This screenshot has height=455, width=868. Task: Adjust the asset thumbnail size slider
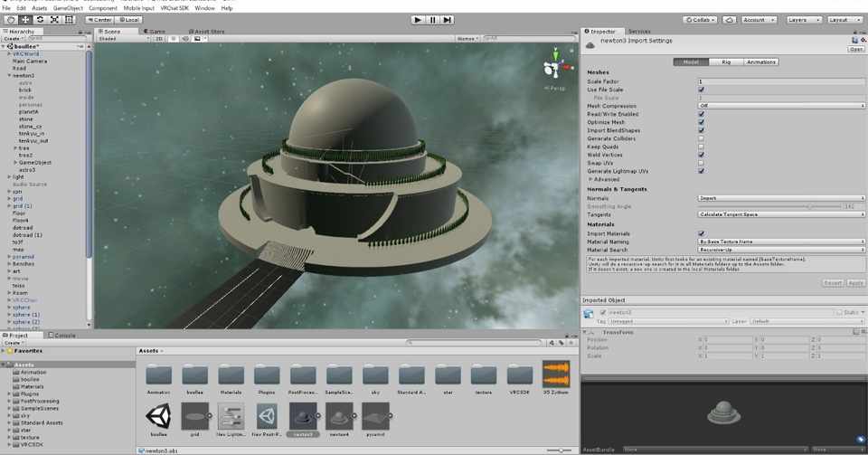(561, 450)
